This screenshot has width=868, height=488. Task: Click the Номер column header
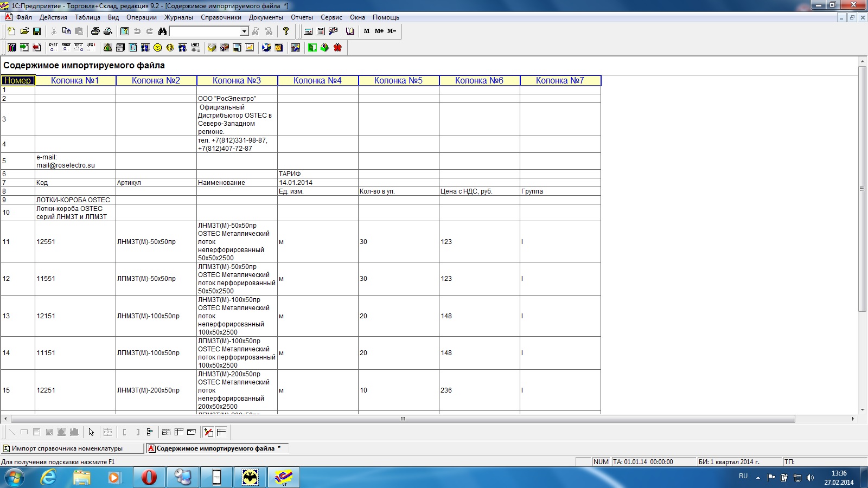coord(18,81)
